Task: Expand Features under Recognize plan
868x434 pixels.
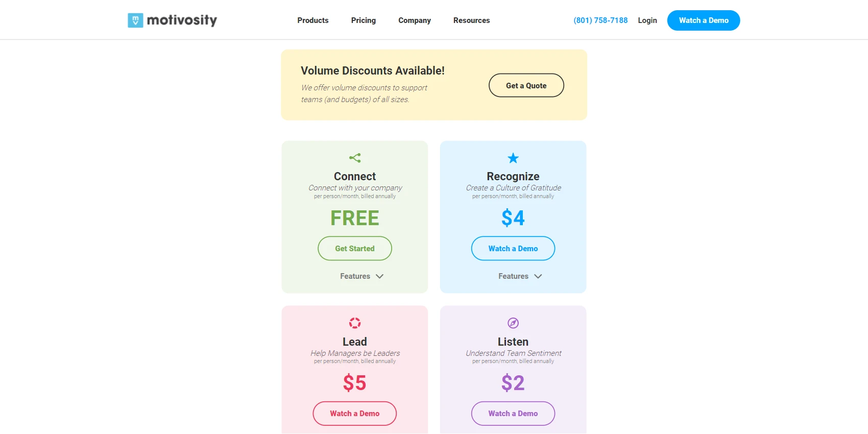Action: (x=520, y=276)
